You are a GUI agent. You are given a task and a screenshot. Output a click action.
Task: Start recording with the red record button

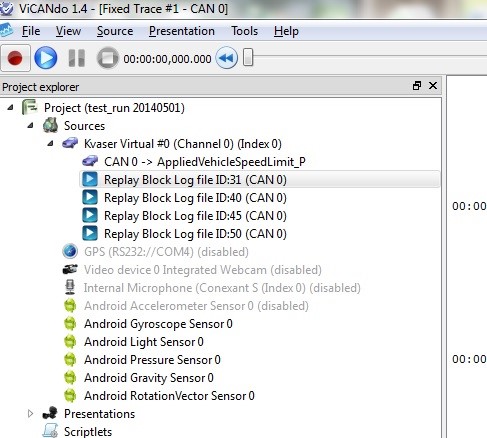(x=15, y=58)
